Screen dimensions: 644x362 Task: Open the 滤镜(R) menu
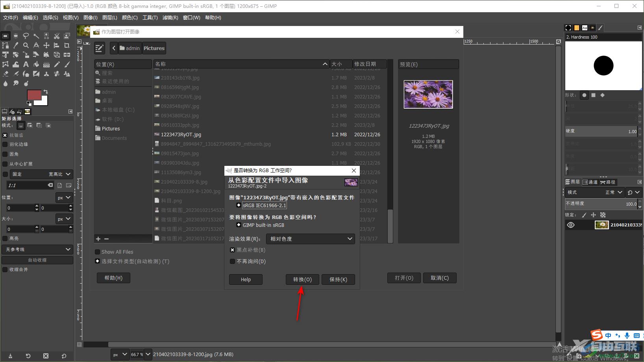[x=170, y=18]
